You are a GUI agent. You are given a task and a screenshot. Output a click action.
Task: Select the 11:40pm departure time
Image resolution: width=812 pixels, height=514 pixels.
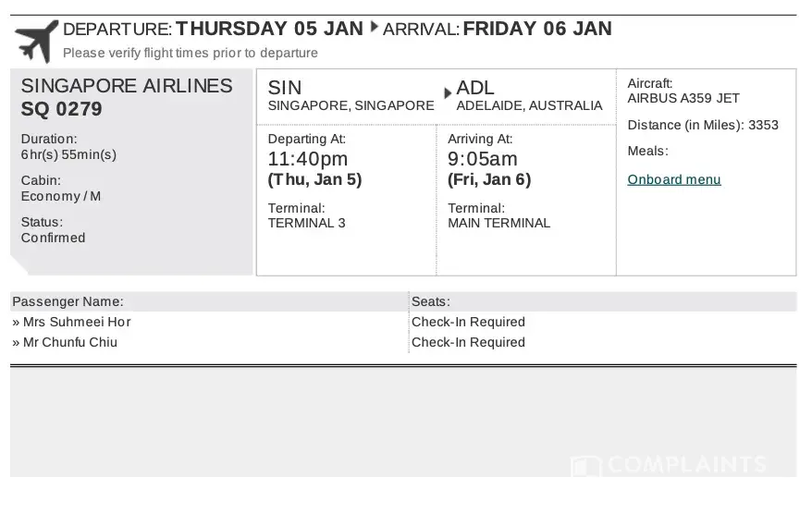pos(308,159)
